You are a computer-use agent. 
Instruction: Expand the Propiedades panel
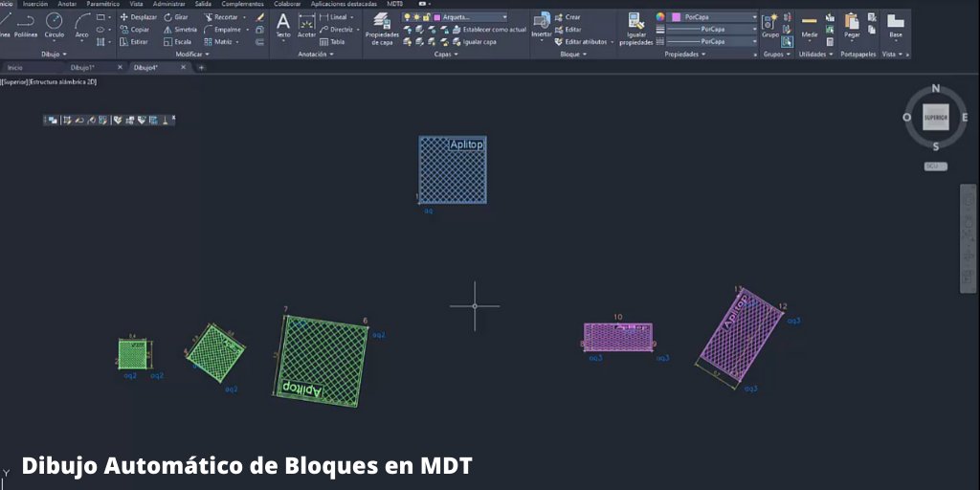click(x=684, y=55)
